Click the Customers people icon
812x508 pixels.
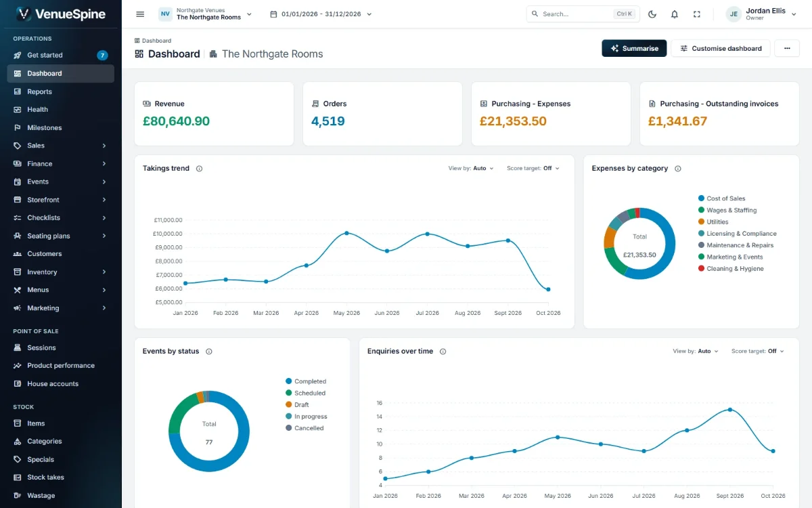click(18, 254)
